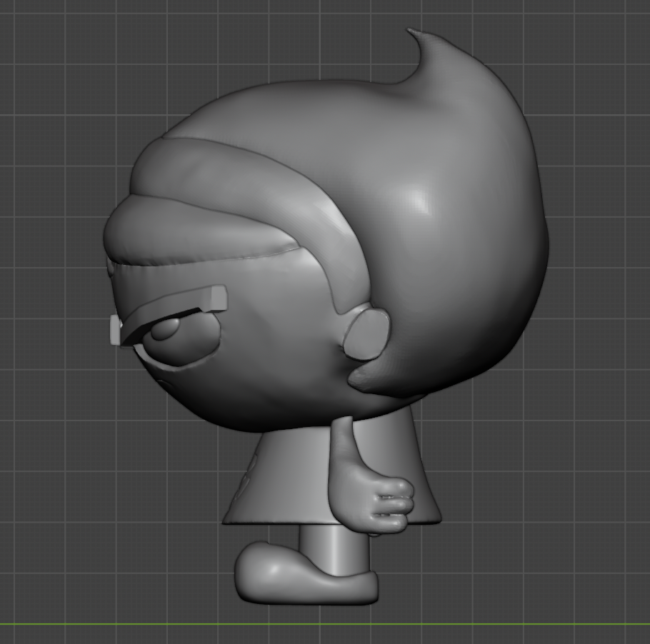This screenshot has width=650, height=644.
Task: Select the cylindrical leg above the shoe
Action: tap(334, 549)
